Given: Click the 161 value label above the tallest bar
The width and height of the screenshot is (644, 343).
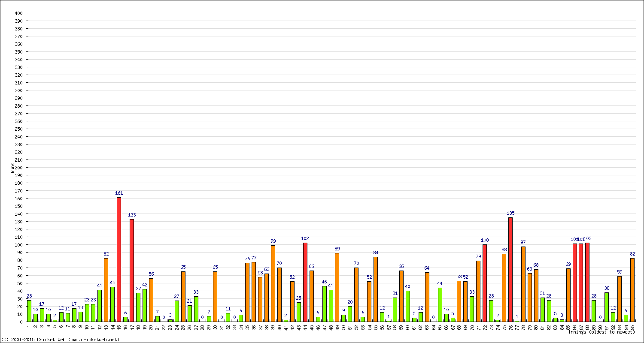Looking at the screenshot, I should coord(119,193).
